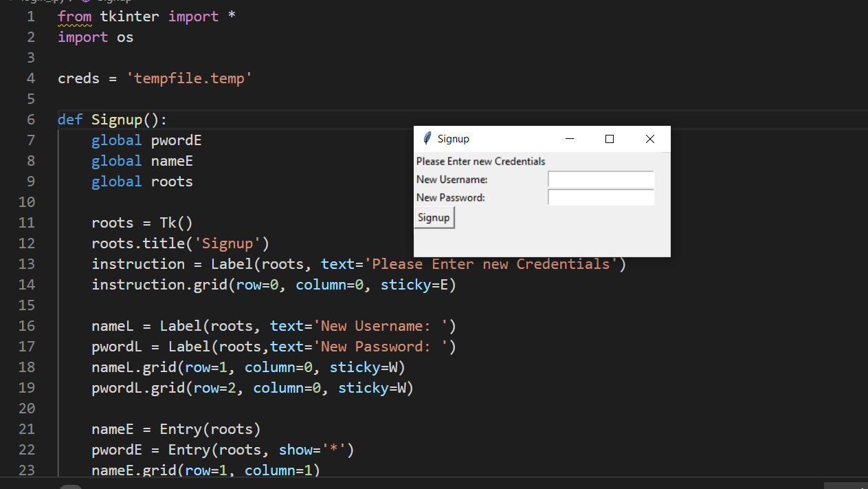This screenshot has height=489, width=868.
Task: Close the Signup dialog window
Action: pos(649,138)
